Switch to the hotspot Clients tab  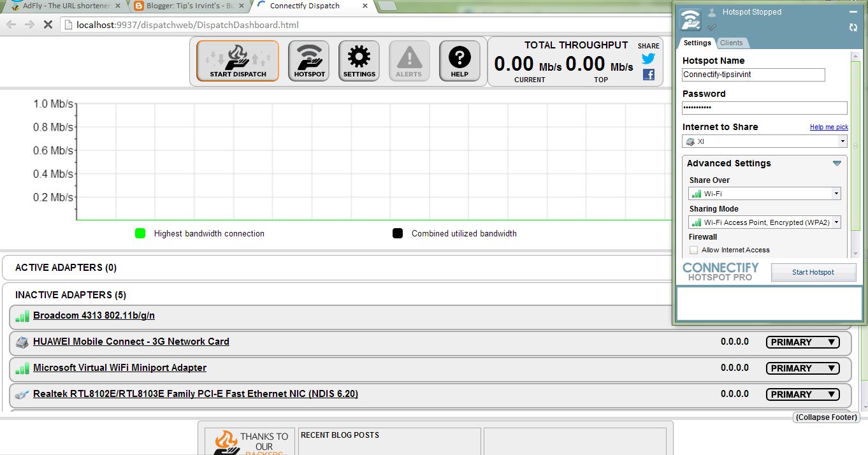pos(731,43)
